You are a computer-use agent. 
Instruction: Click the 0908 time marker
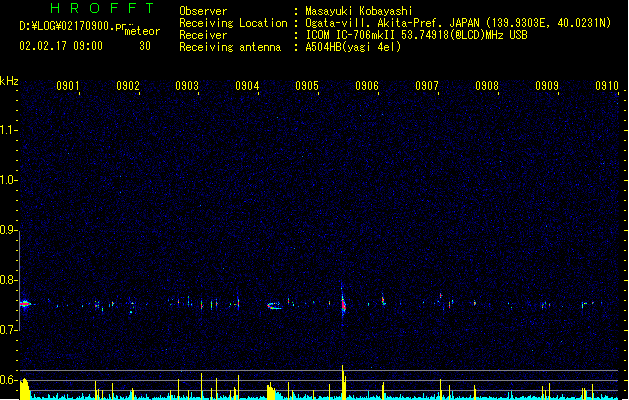point(487,86)
